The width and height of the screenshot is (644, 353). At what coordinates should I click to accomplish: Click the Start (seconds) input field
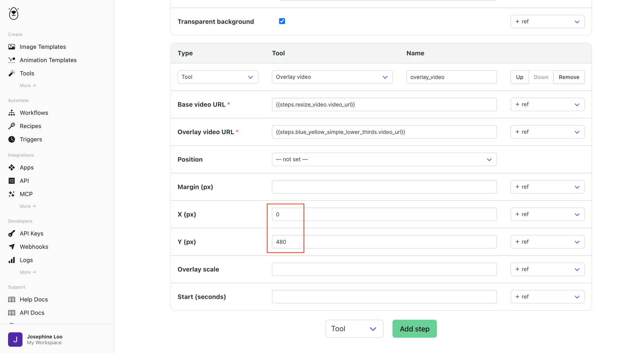tap(384, 297)
